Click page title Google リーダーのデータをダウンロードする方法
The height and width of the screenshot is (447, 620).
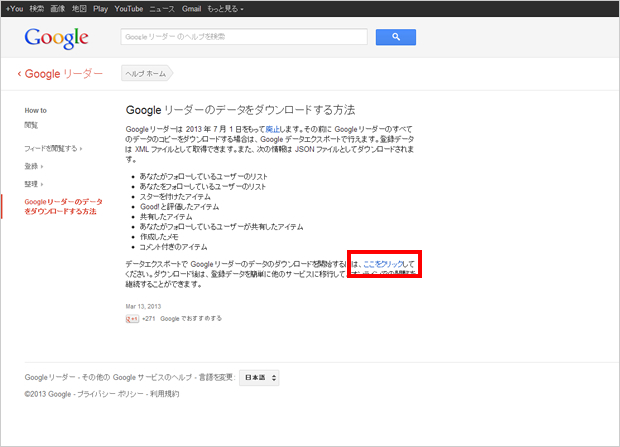tap(240, 110)
